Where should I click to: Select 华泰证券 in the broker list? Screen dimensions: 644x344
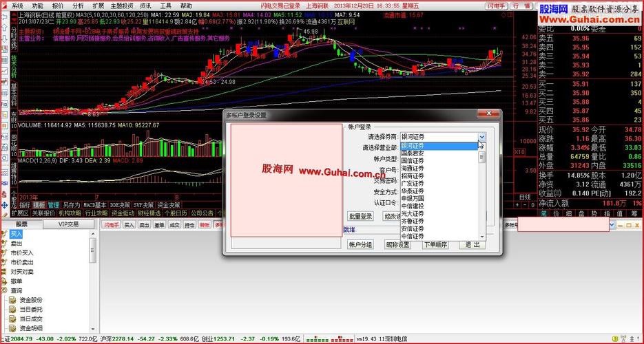click(413, 191)
